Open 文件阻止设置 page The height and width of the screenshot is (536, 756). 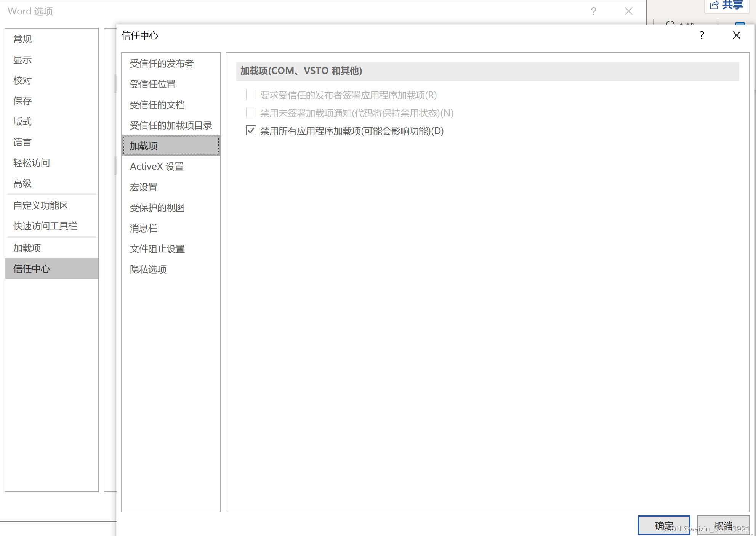(157, 249)
